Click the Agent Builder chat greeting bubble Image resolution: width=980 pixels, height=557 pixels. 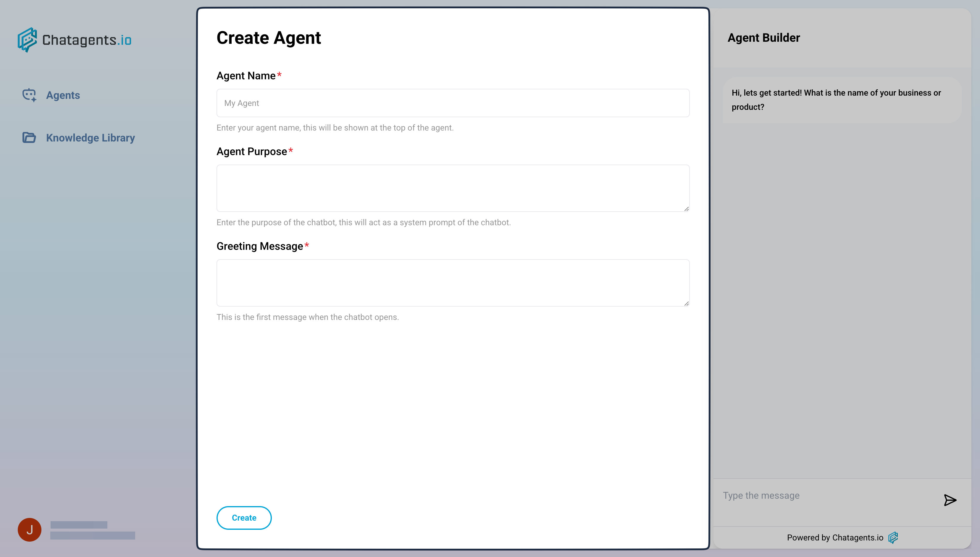841,100
